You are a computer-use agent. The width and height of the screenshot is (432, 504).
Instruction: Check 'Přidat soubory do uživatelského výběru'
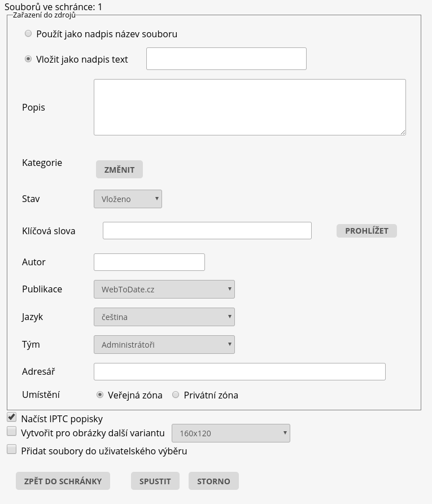pyautogui.click(x=11, y=450)
